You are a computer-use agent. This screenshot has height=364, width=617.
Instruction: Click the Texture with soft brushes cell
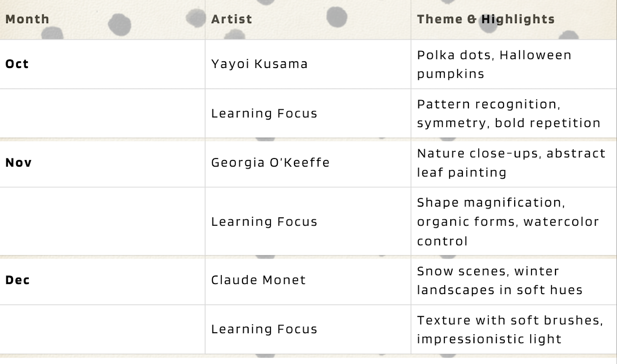coord(510,329)
